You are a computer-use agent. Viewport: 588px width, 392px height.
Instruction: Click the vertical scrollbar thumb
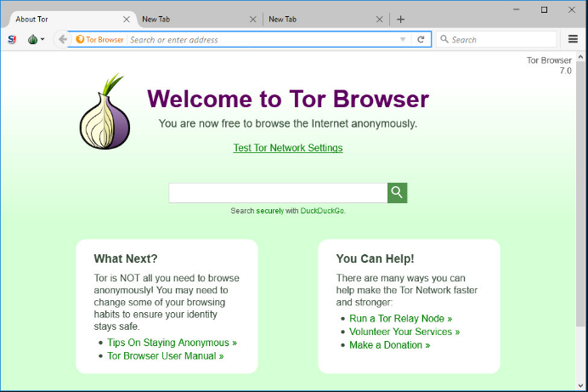point(580,195)
